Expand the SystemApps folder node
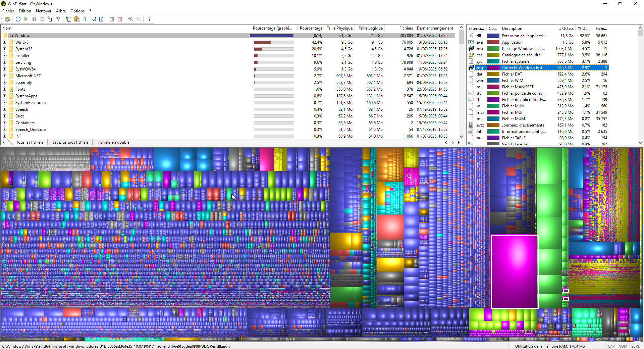 point(4,96)
